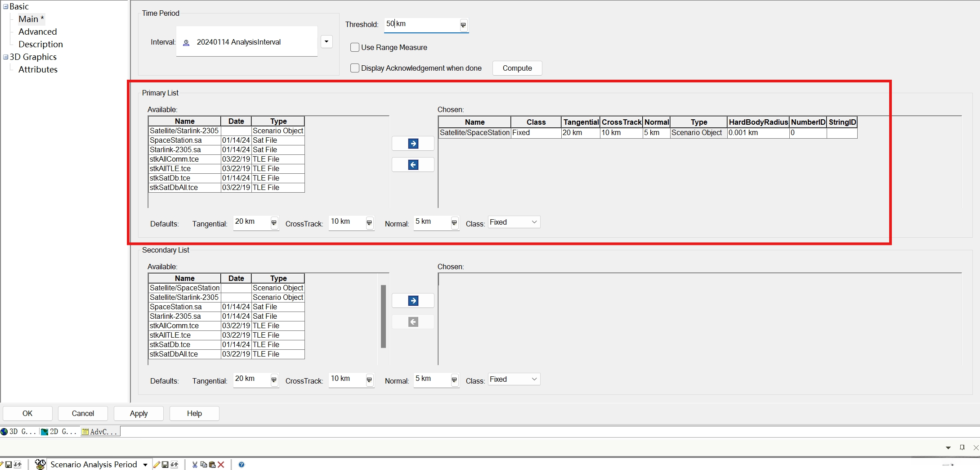Move selected item to Primary List Chosen with right arrow
The image size is (980, 470).
(x=413, y=144)
